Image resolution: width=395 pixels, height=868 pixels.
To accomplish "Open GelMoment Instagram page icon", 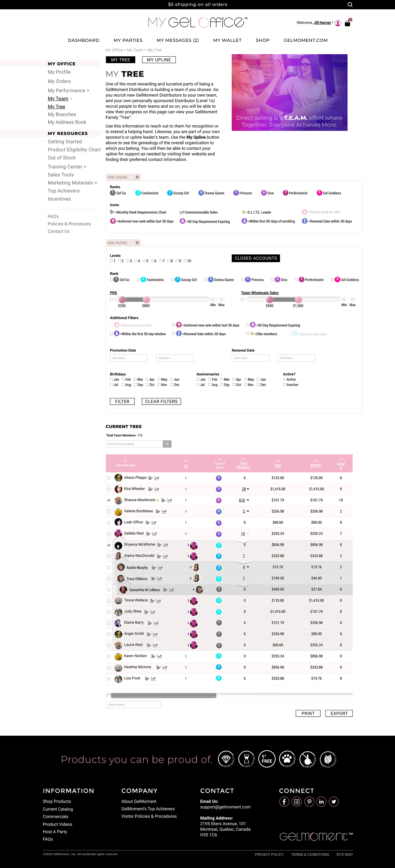I will (296, 801).
